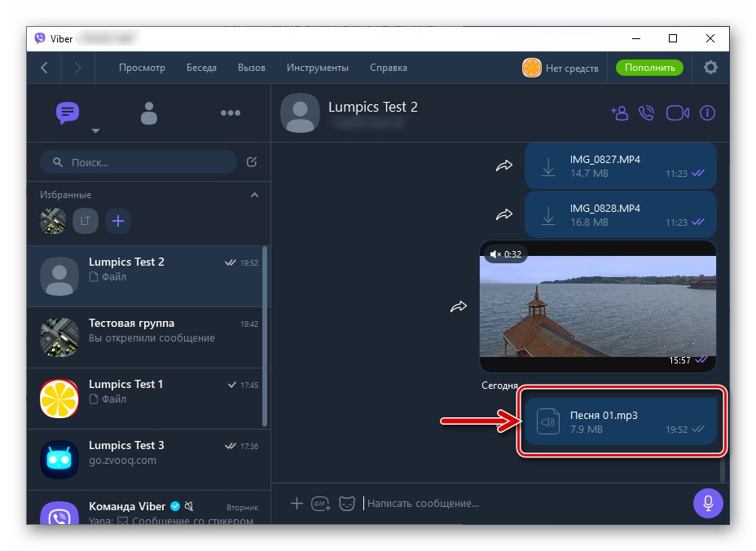Screen dimensions: 756x551
Task: Select Команда Viber chat
Action: [144, 508]
